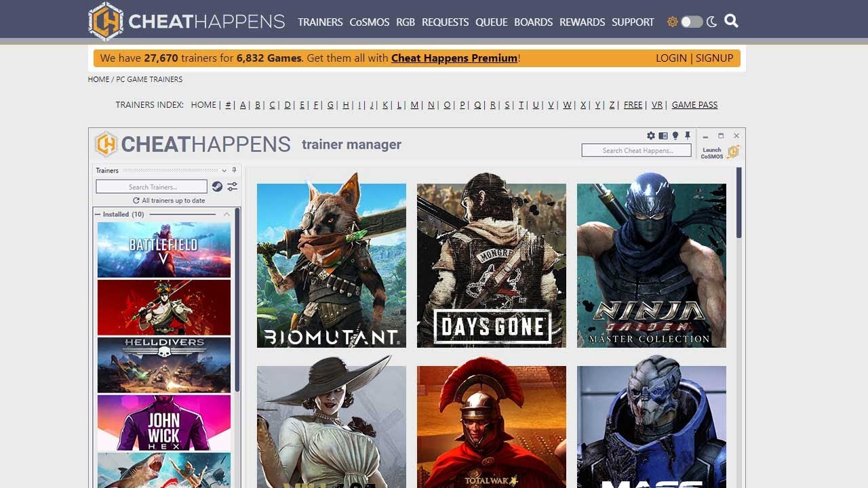Toggle the light/dark theme switch

pyautogui.click(x=692, y=22)
